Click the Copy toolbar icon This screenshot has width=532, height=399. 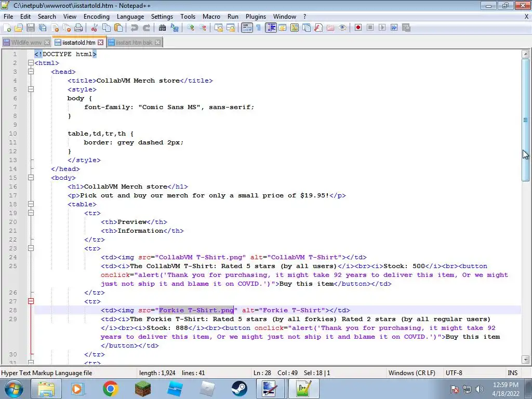107,28
